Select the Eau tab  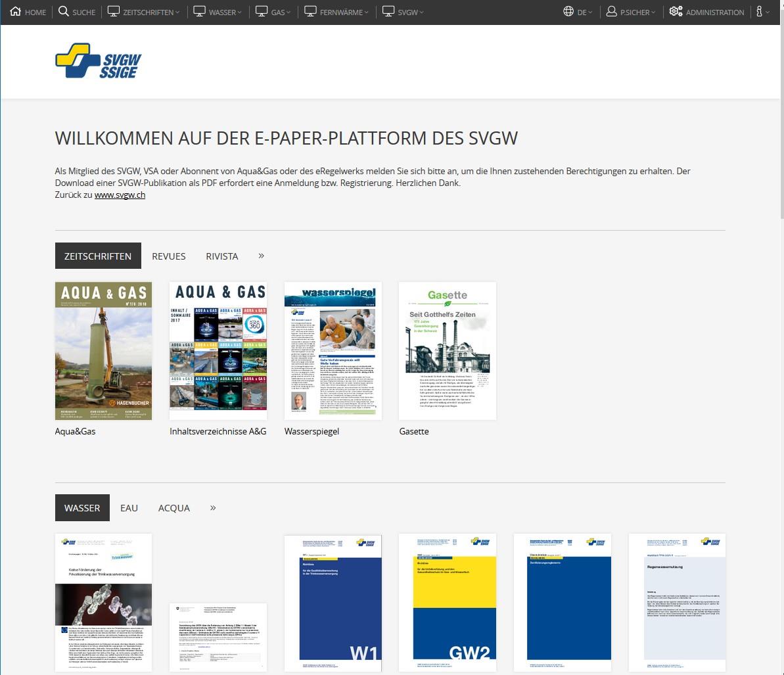point(129,508)
